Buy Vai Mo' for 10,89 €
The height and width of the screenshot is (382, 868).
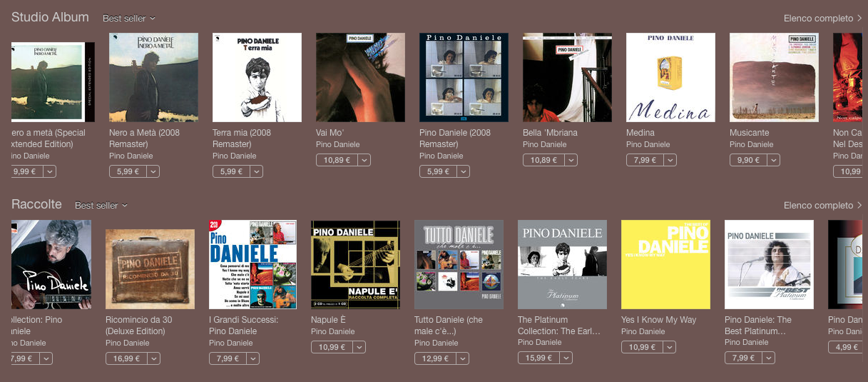[335, 160]
